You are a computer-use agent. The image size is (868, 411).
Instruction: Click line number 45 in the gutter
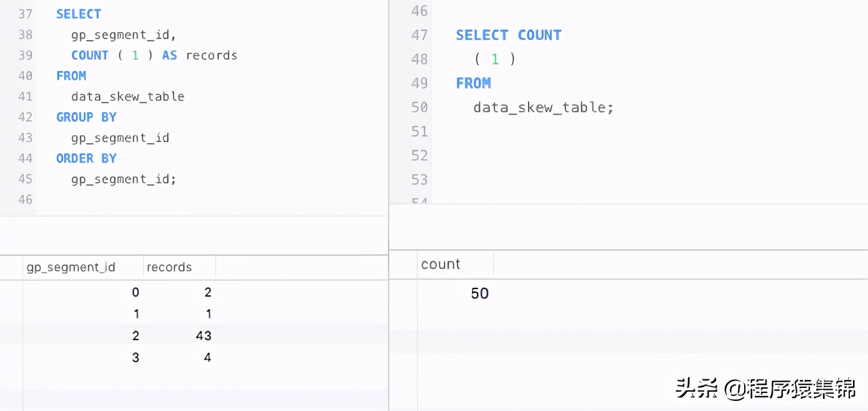(25, 179)
